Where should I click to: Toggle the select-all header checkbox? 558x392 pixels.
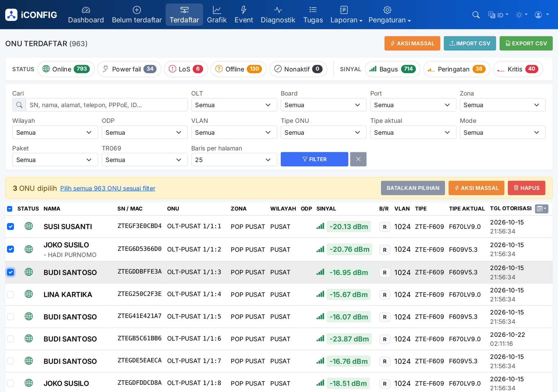10,209
